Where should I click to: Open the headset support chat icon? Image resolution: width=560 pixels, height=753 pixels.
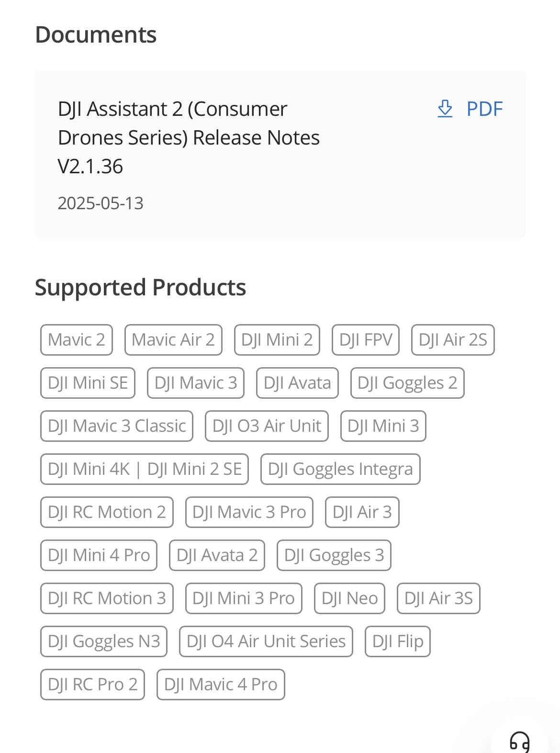(519, 742)
